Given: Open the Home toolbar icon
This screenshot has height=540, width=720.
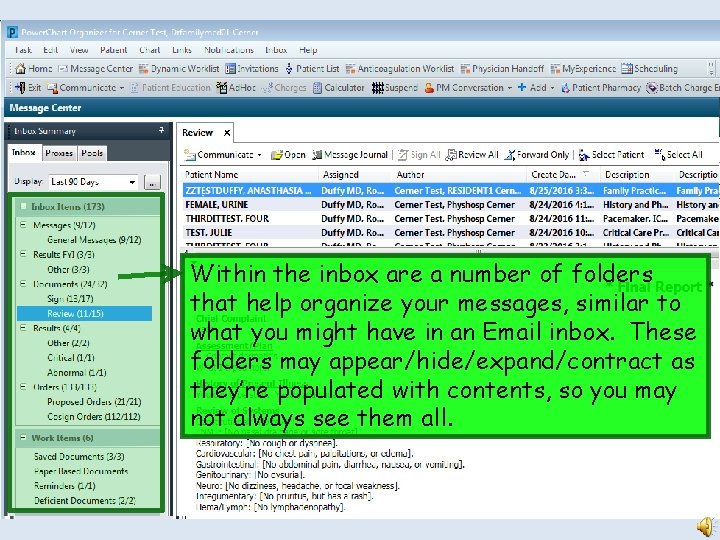Looking at the screenshot, I should pyautogui.click(x=34, y=69).
